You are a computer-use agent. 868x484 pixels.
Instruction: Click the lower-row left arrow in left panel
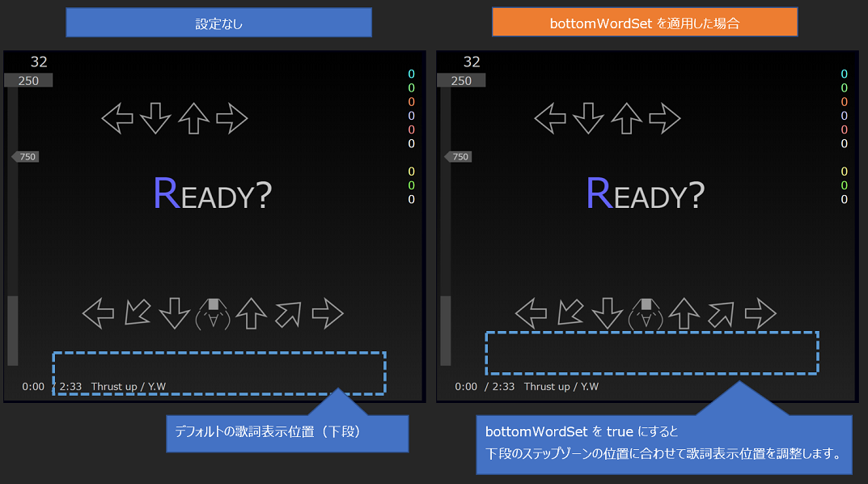pos(98,313)
